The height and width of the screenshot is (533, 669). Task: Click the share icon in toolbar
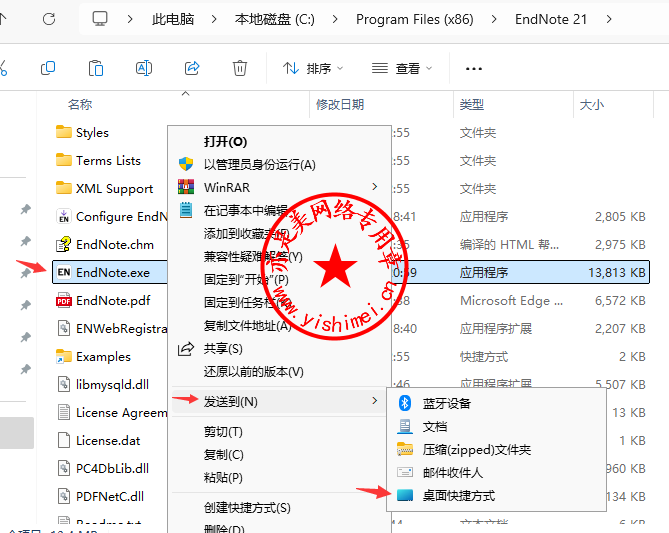(192, 68)
